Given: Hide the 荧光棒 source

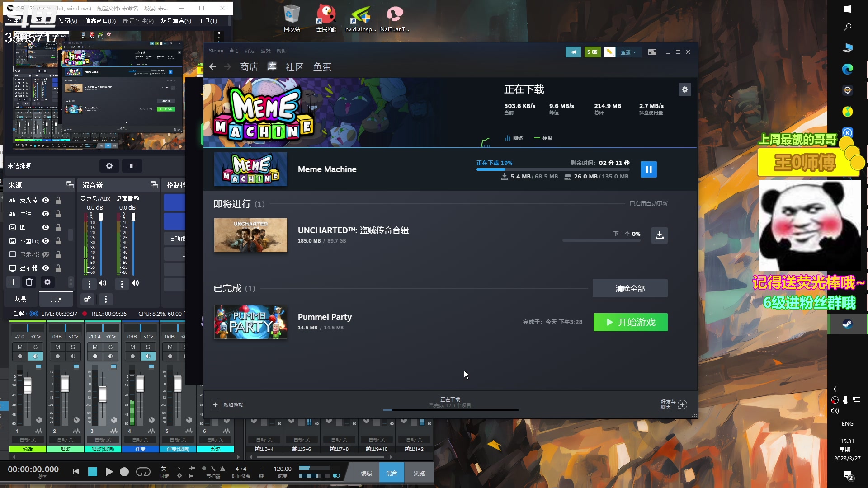Looking at the screenshot, I should point(45,200).
